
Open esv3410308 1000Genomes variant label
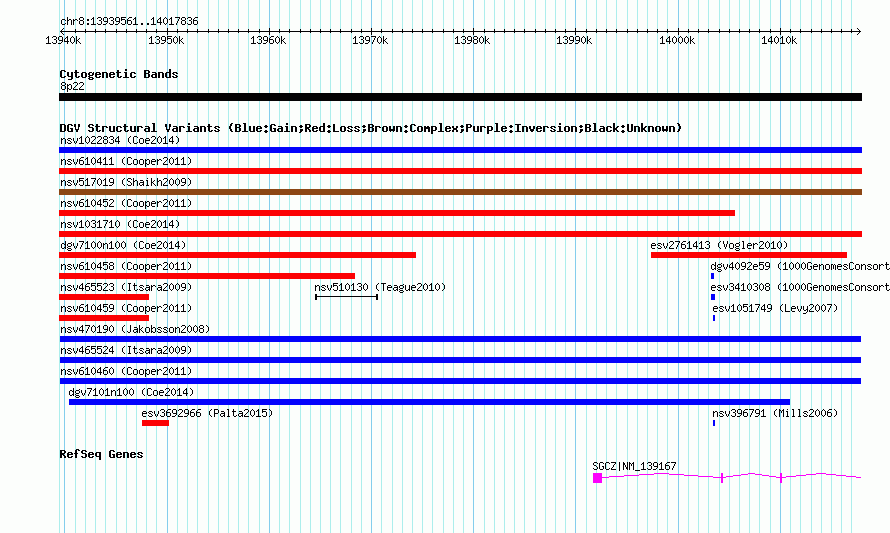pos(800,287)
